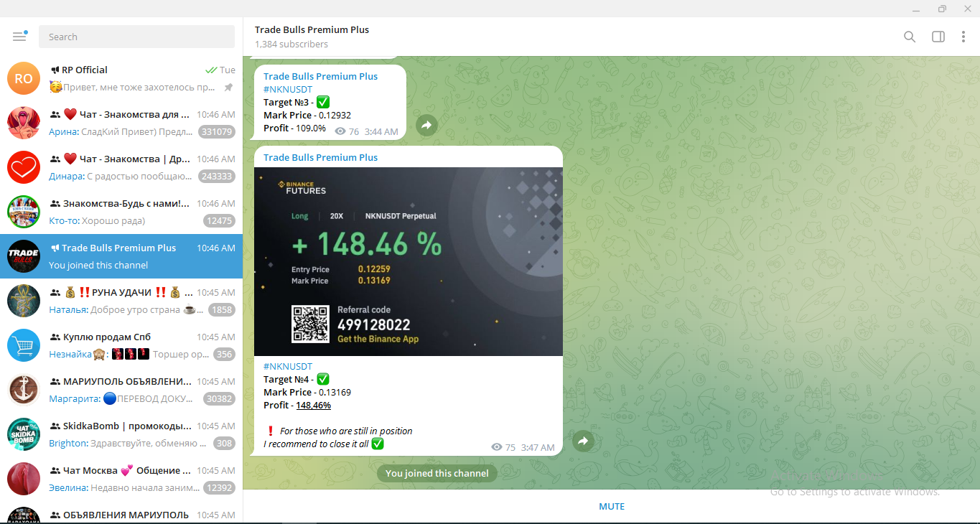Click the Куплю продам Спб cart avatar
980x524 pixels.
(24, 345)
